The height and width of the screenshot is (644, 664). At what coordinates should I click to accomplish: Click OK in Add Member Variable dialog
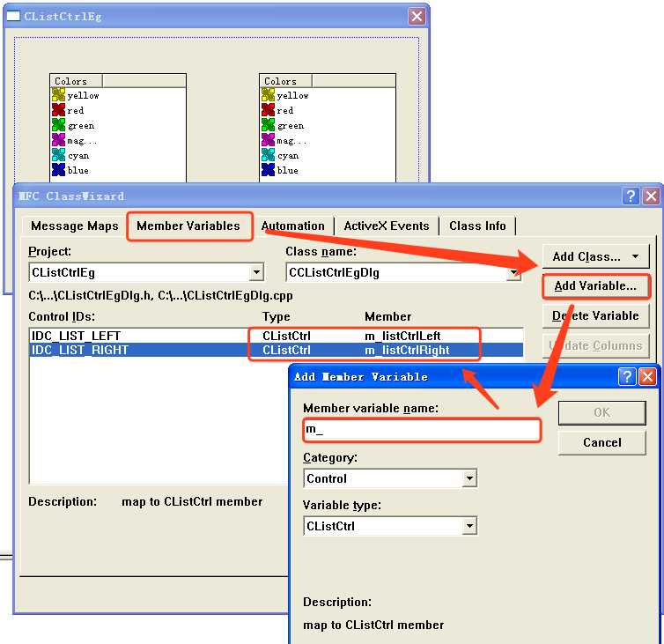click(x=601, y=412)
